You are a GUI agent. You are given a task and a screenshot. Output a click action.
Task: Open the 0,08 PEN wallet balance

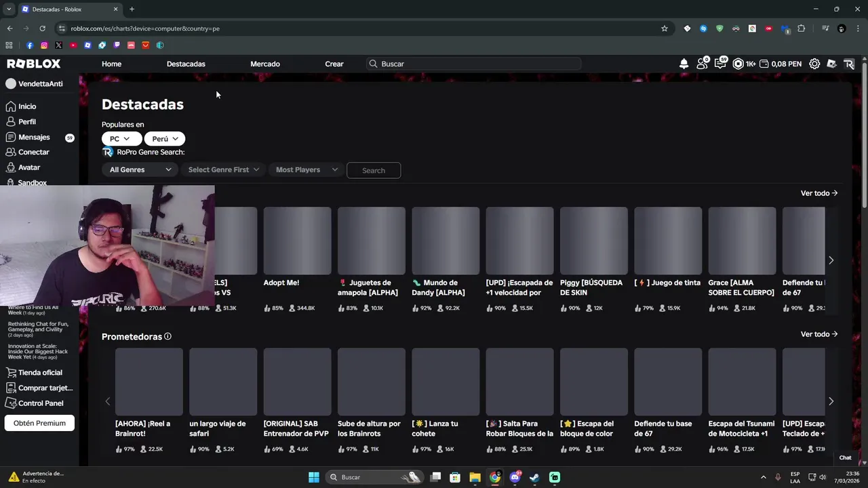click(x=781, y=64)
